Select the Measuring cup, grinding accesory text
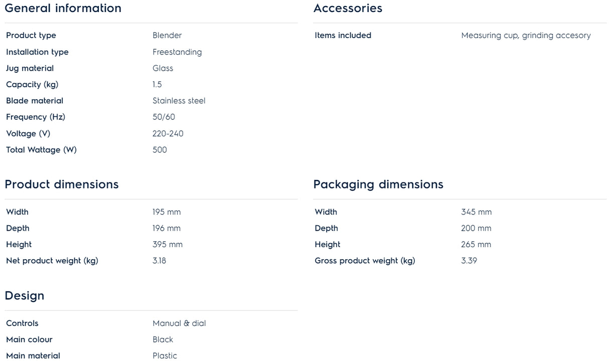 tap(526, 36)
